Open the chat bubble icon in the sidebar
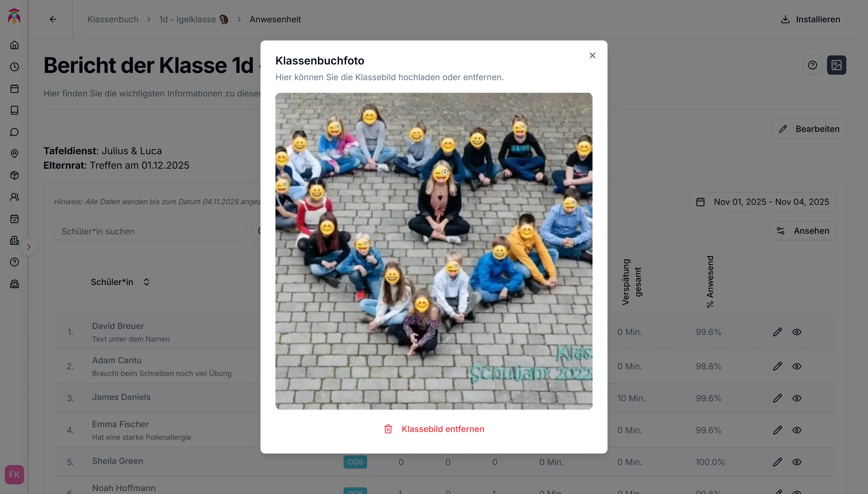 pos(14,132)
